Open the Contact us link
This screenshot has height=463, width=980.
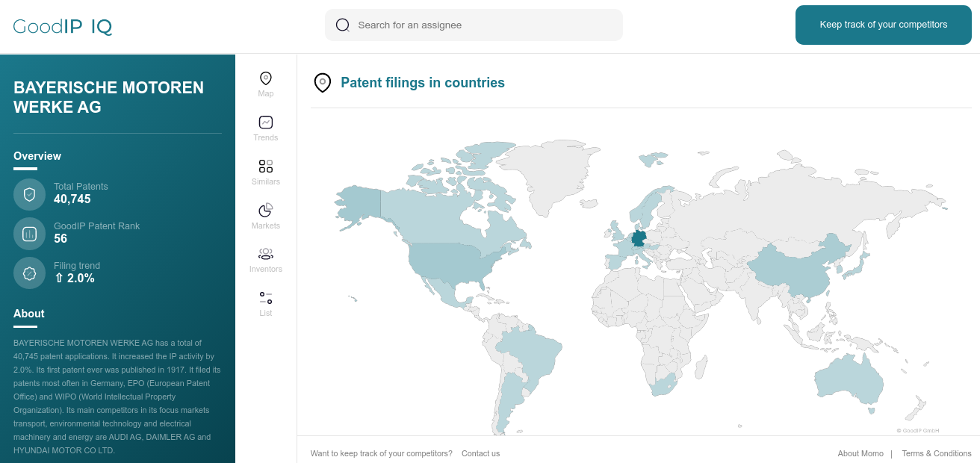480,453
